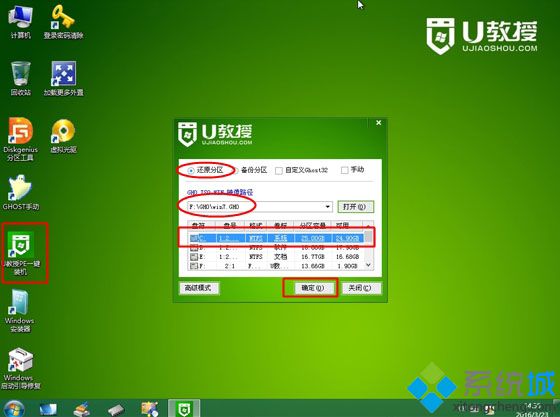The image size is (560, 417).
Task: Launch the GHOST manual desktop shortcut
Action: click(20, 192)
